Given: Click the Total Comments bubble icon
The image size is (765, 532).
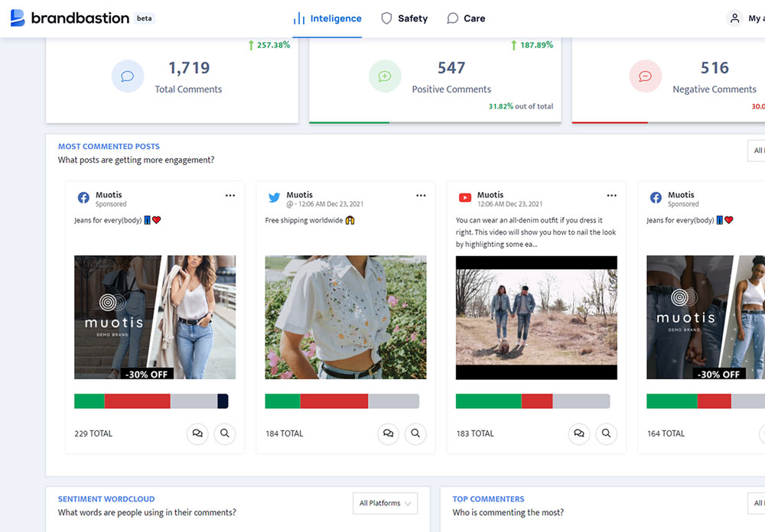Looking at the screenshot, I should tap(127, 76).
